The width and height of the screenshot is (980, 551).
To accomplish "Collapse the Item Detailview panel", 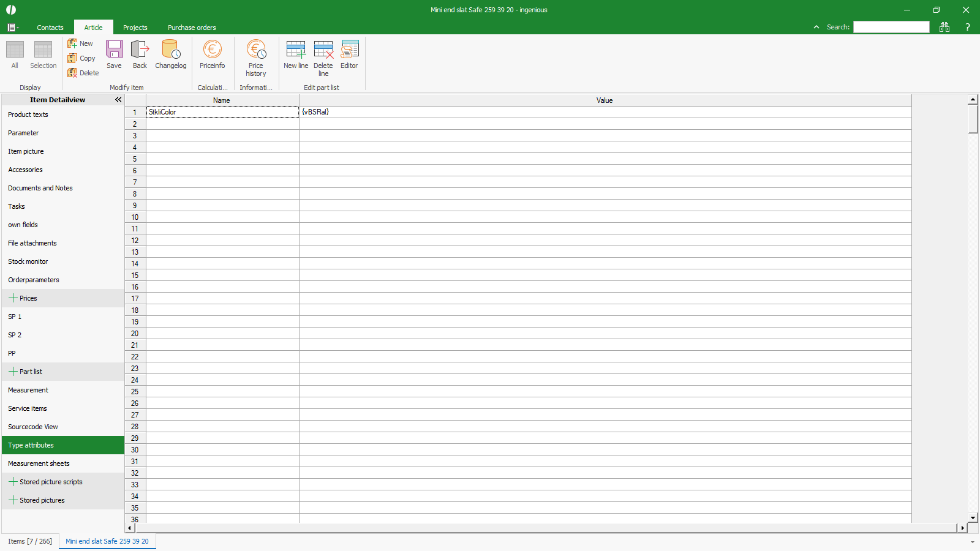I will [x=118, y=100].
